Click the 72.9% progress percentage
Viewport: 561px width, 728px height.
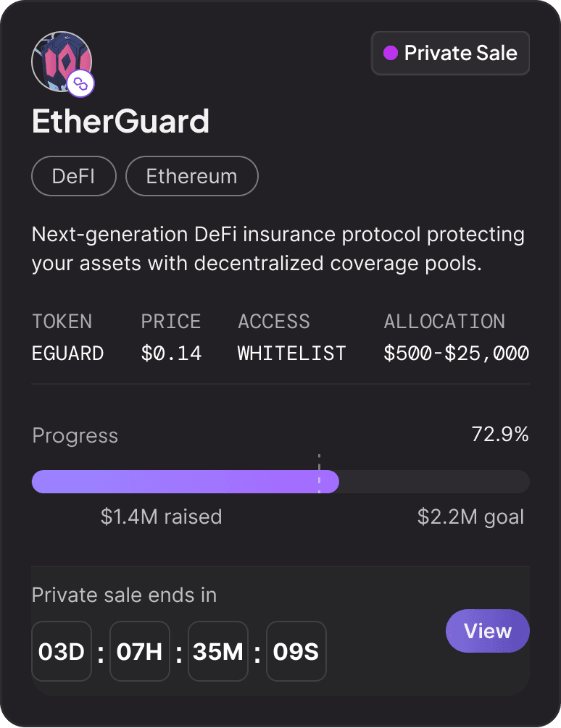(x=500, y=435)
